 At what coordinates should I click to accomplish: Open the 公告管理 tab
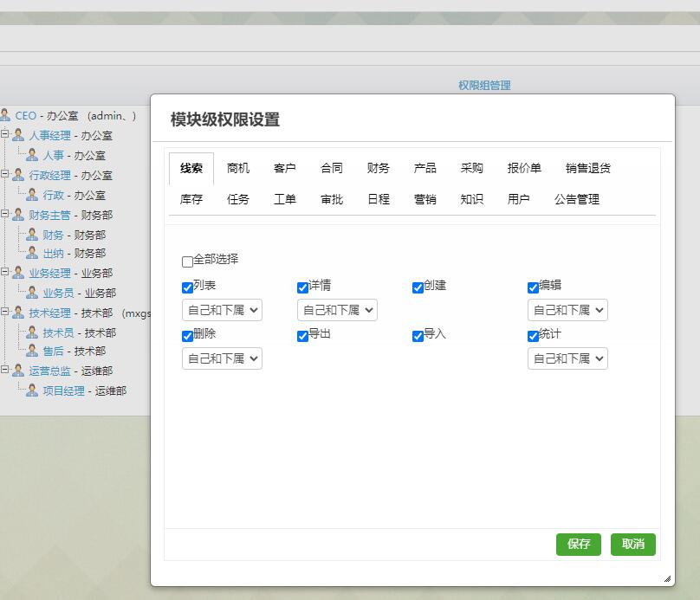pos(576,199)
